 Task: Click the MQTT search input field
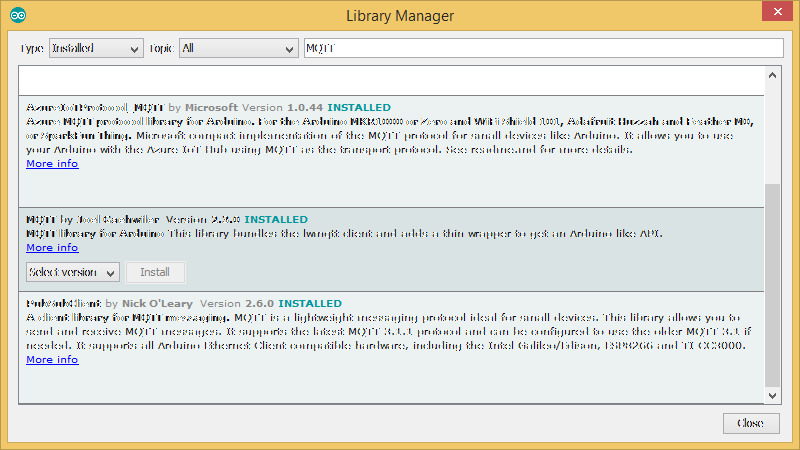543,48
